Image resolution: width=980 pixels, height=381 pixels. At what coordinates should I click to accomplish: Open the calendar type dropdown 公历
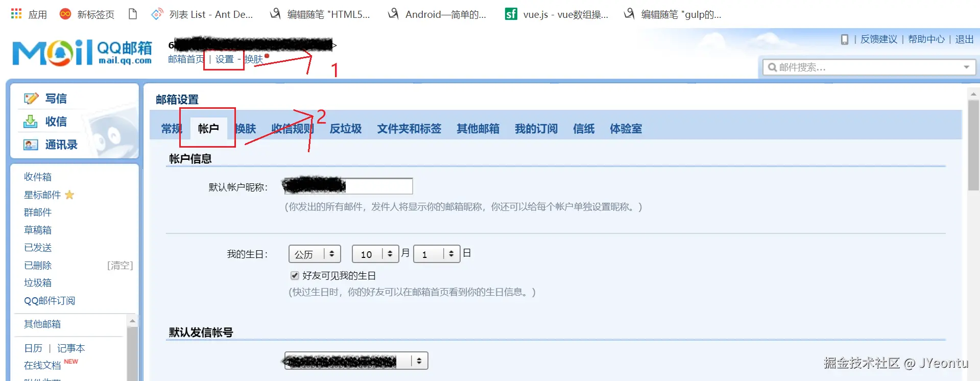click(x=315, y=254)
